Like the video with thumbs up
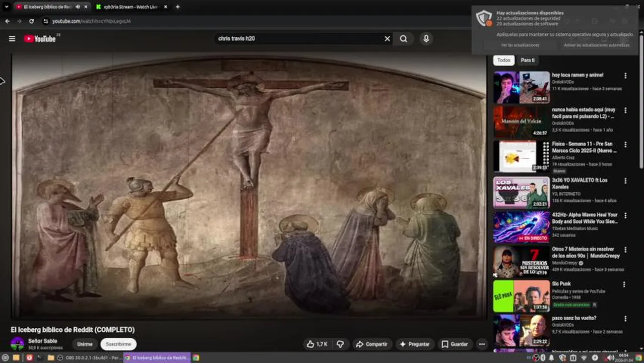This screenshot has width=644, height=363. click(316, 344)
